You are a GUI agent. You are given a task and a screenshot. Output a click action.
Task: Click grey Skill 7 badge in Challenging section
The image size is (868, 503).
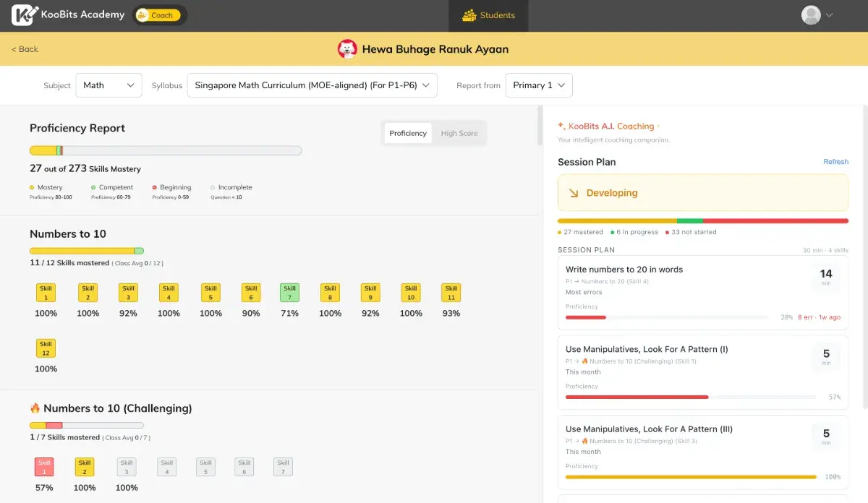(283, 467)
